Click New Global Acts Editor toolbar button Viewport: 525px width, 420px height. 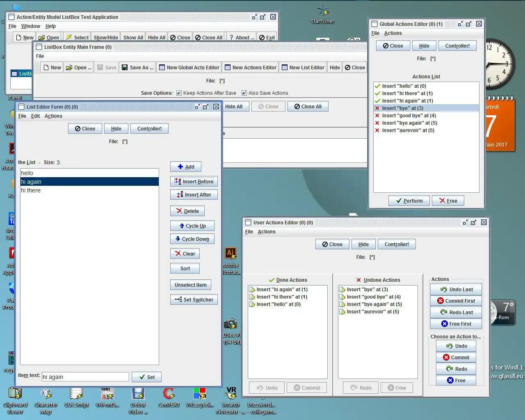[189, 68]
